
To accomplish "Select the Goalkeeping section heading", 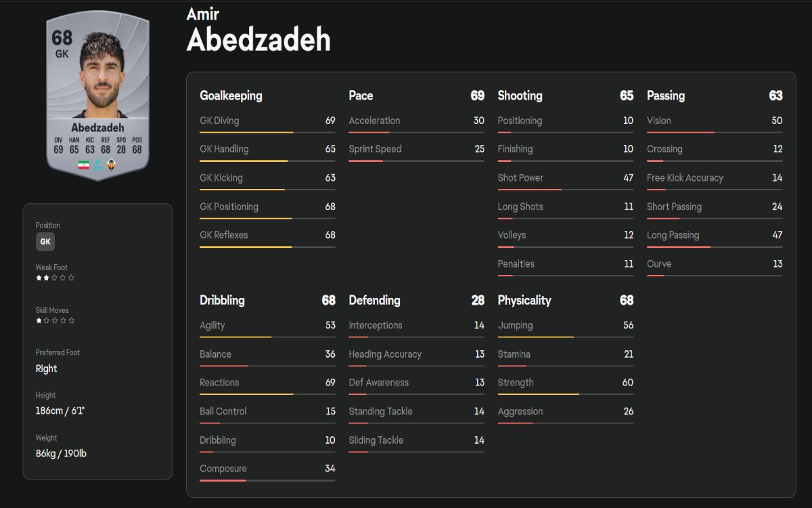I will pyautogui.click(x=231, y=96).
